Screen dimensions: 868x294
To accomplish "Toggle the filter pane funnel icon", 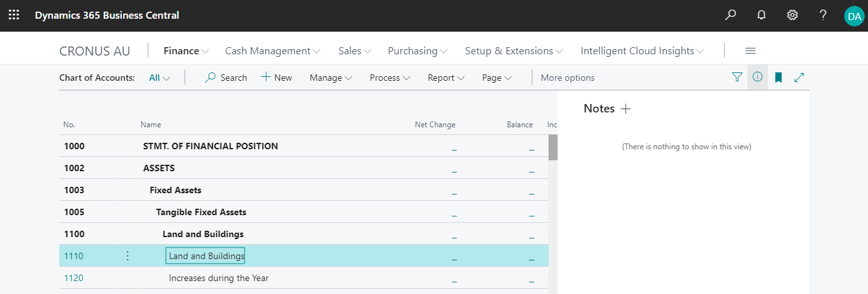I will (x=737, y=78).
